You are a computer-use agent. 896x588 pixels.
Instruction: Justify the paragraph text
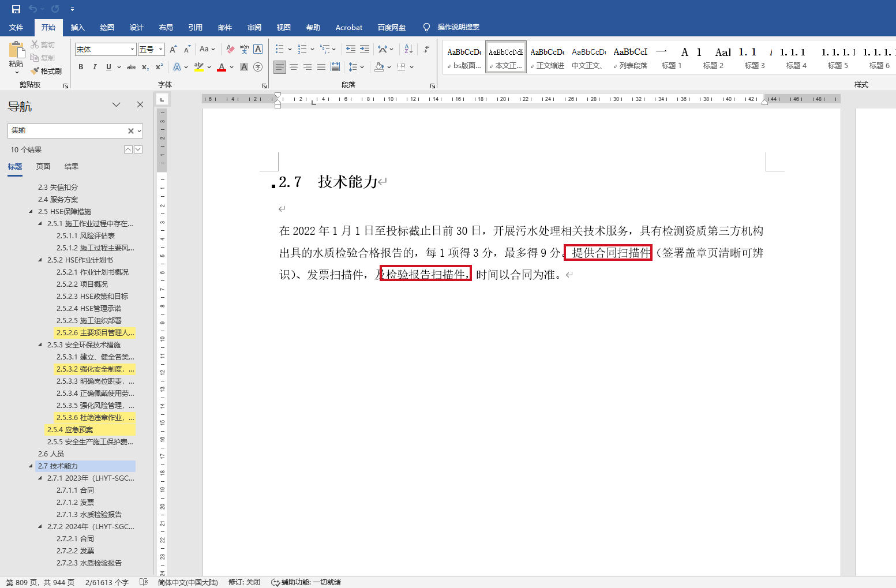pos(321,67)
